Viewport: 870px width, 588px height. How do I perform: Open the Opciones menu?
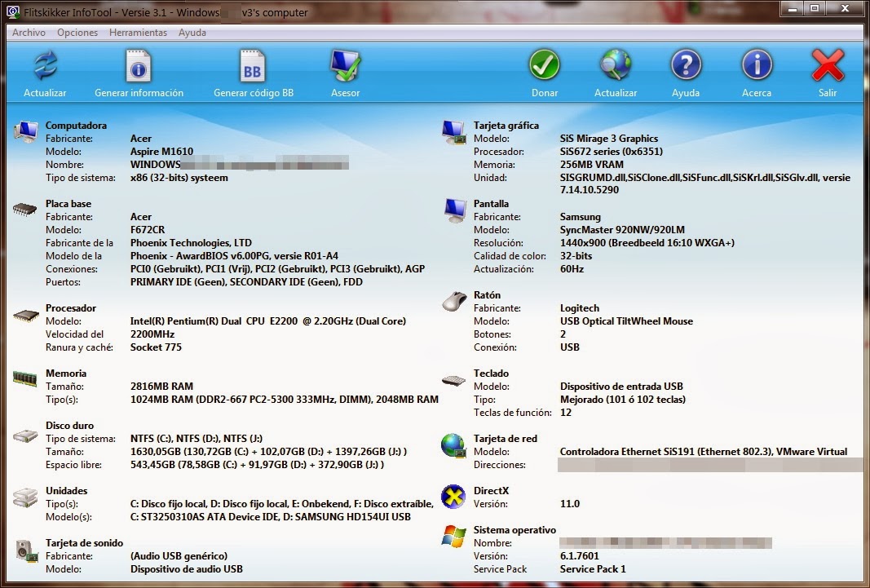click(77, 32)
